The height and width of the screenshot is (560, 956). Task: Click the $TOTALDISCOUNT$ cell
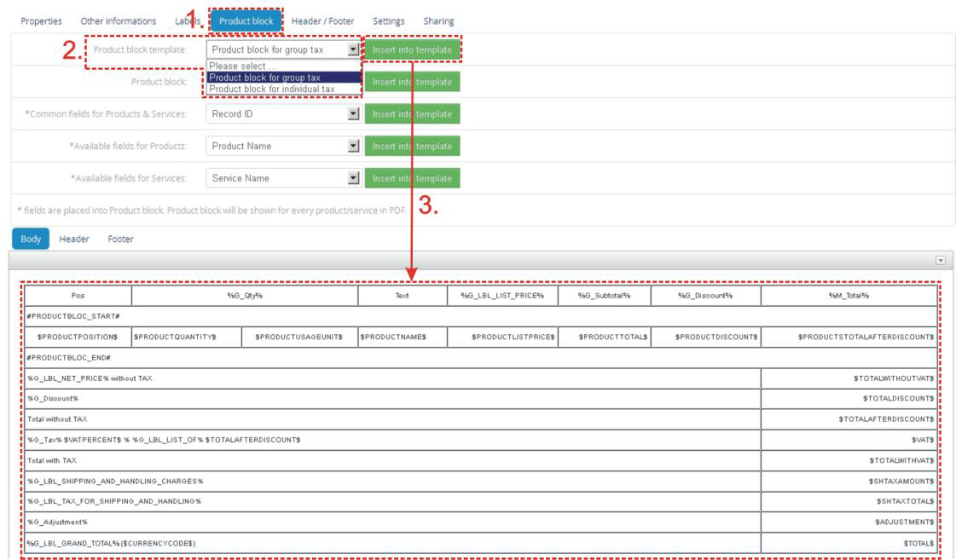849,399
